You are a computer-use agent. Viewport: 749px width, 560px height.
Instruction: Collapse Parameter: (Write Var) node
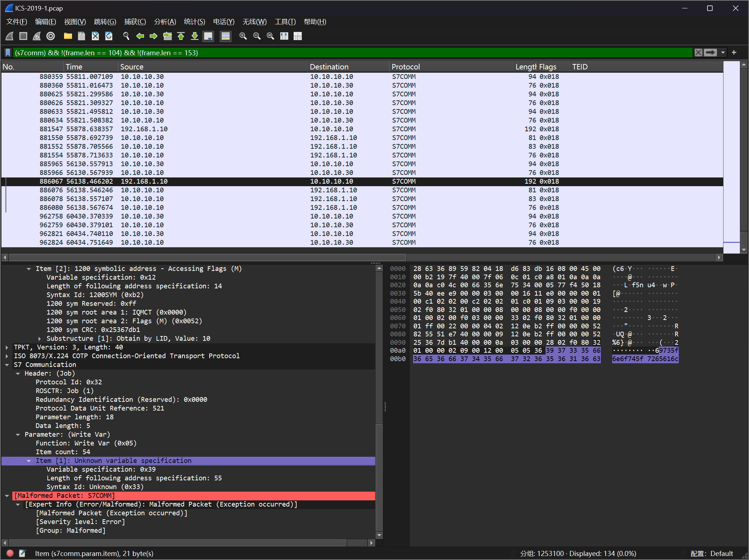pos(18,435)
